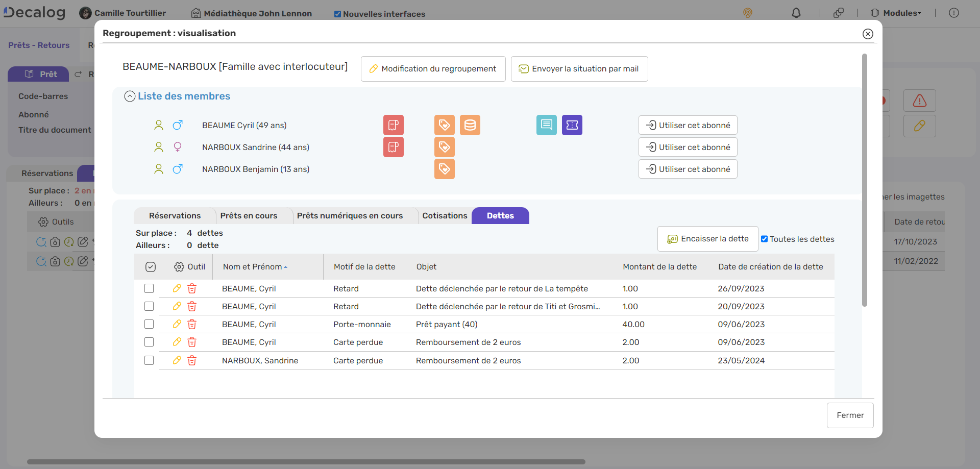This screenshot has width=980, height=469.
Task: Collapse the Liste des membres section
Action: [x=130, y=96]
